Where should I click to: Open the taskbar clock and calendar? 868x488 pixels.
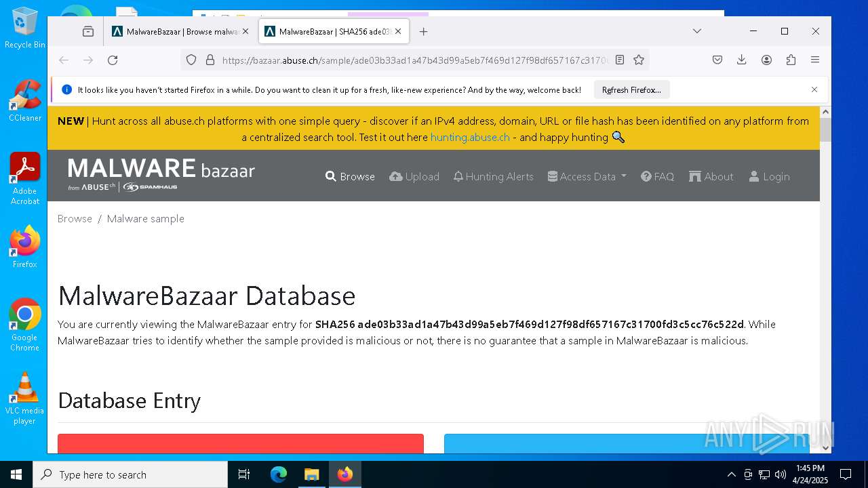(x=810, y=474)
